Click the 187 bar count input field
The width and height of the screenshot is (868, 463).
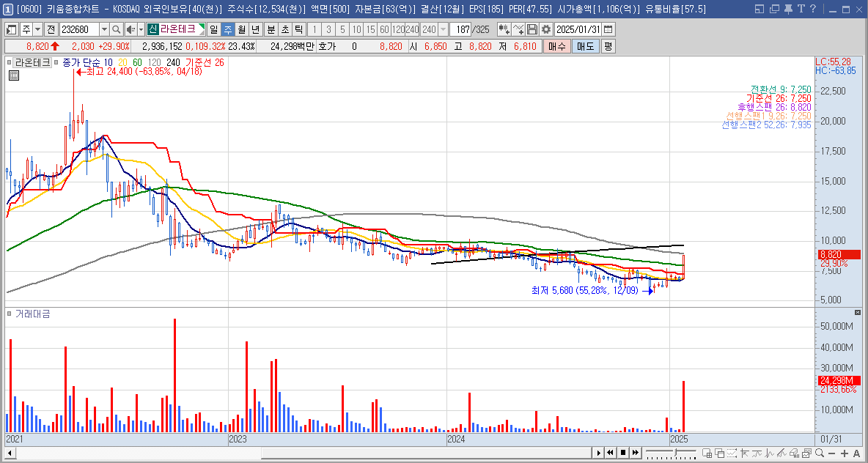point(460,29)
